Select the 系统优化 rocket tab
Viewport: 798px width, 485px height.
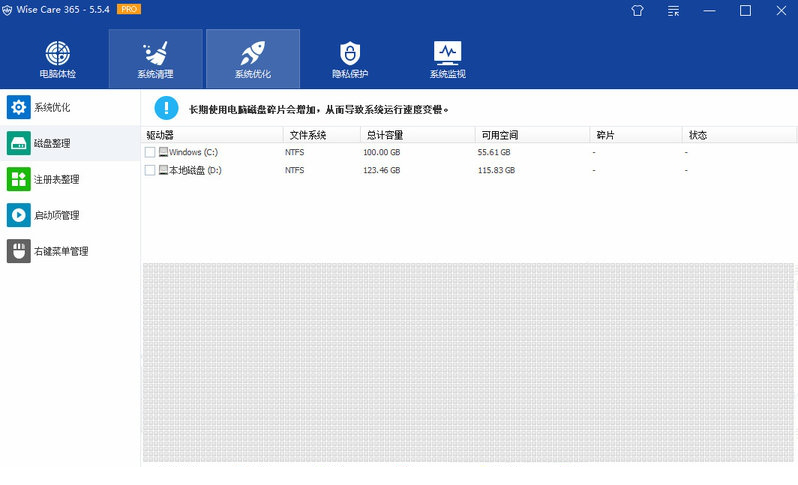253,59
